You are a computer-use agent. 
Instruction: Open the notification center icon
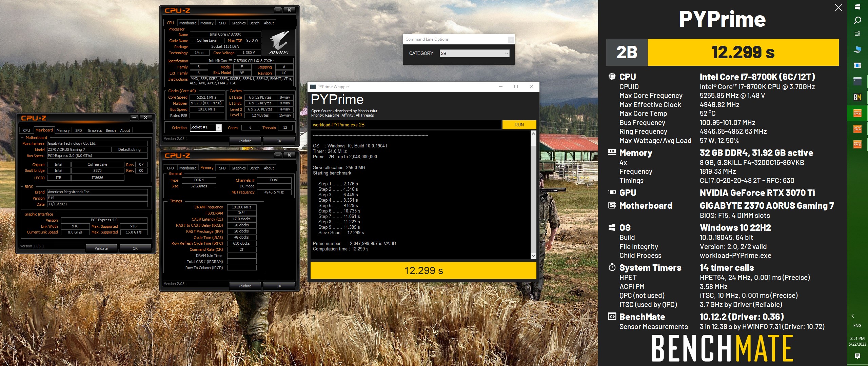point(857,356)
